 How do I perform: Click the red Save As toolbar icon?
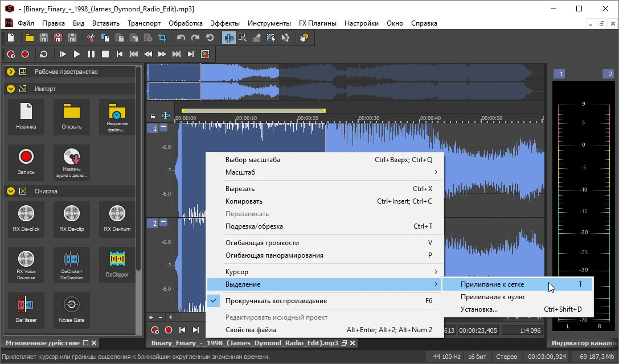(58, 38)
